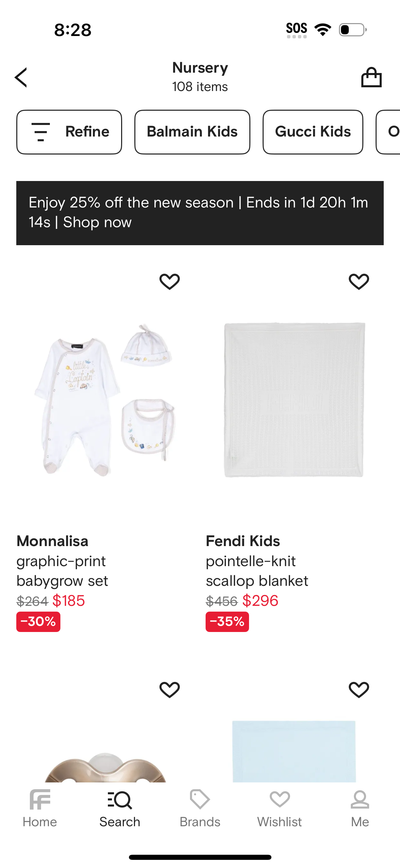Viewport: 400px width, 868px height.
Task: Add Monnalisa babygrow set to wishlist
Action: pos(170,281)
